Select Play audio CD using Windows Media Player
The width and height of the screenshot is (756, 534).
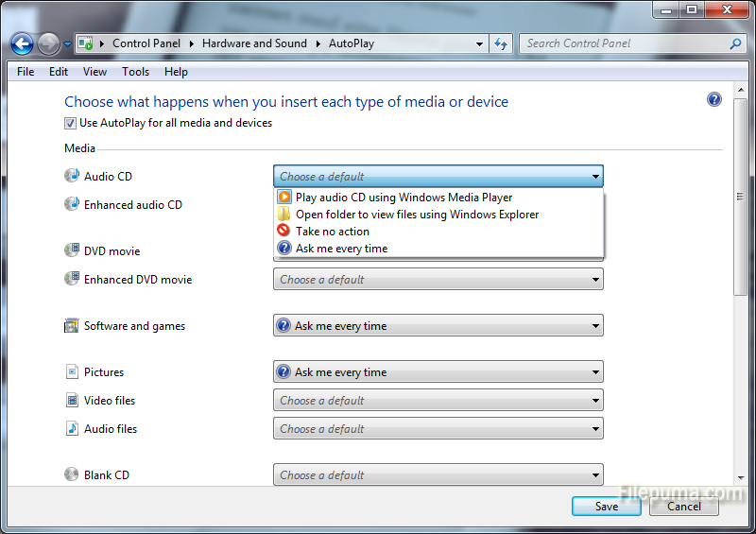click(404, 198)
